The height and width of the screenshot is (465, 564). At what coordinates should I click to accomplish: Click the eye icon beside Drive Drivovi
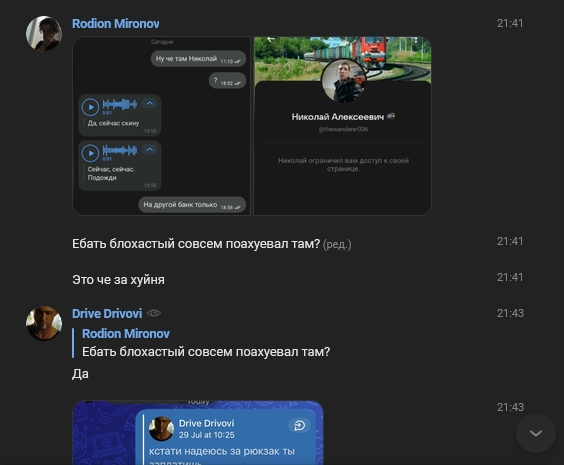(x=154, y=313)
